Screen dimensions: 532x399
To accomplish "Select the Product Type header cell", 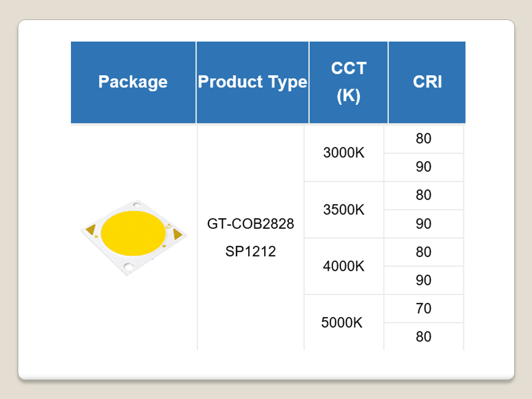I will pyautogui.click(x=253, y=82).
